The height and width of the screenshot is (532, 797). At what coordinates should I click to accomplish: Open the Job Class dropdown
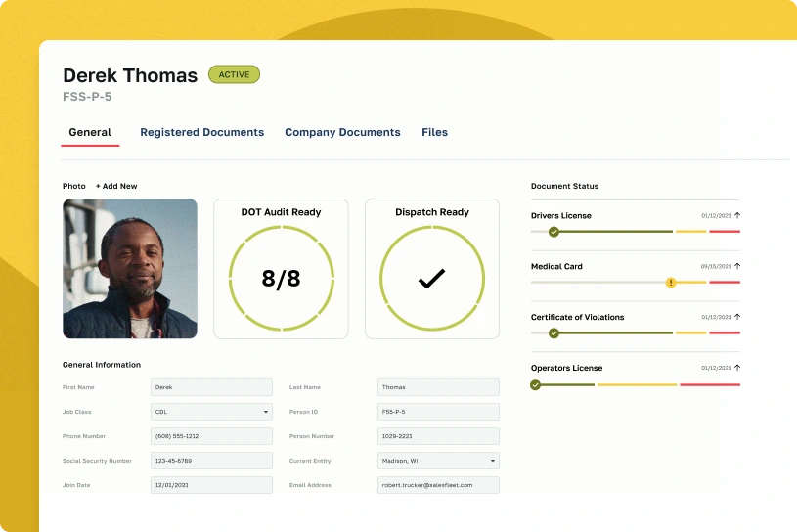pyautogui.click(x=211, y=412)
